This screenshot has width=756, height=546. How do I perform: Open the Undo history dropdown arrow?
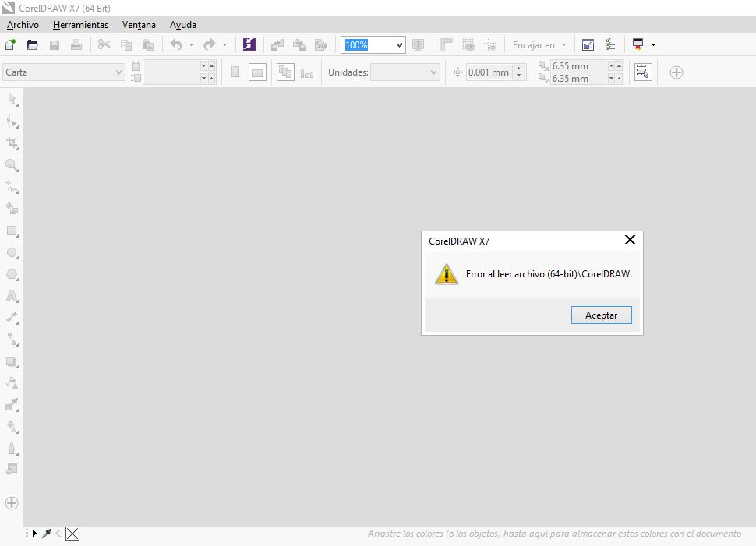point(192,45)
